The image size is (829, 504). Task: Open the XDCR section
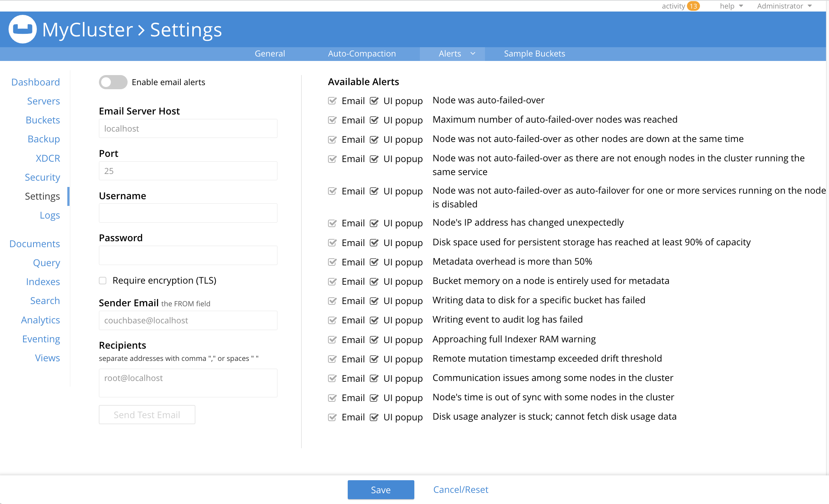coord(48,158)
